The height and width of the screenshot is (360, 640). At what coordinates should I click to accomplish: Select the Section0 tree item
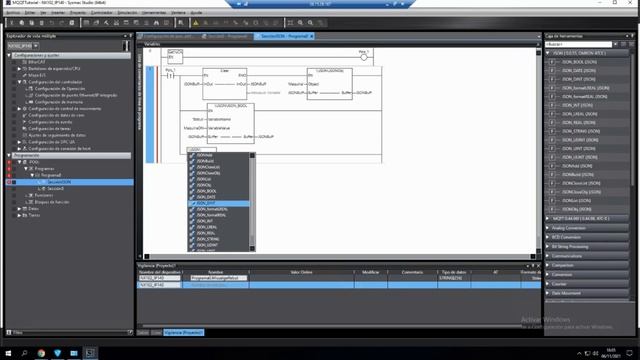point(55,189)
